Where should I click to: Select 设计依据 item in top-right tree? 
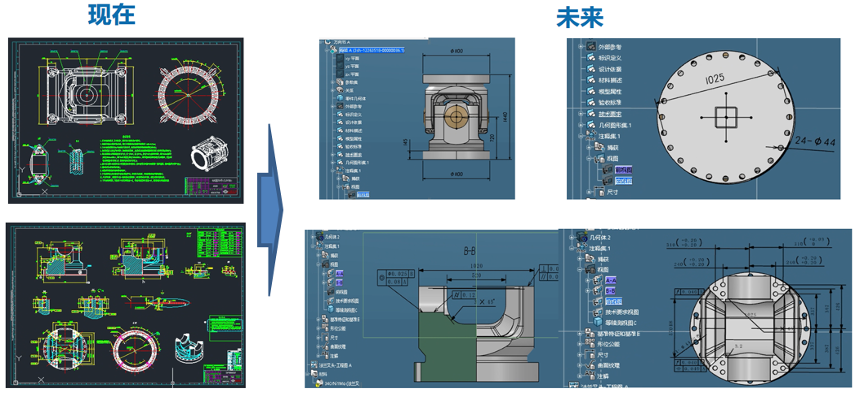click(x=610, y=69)
